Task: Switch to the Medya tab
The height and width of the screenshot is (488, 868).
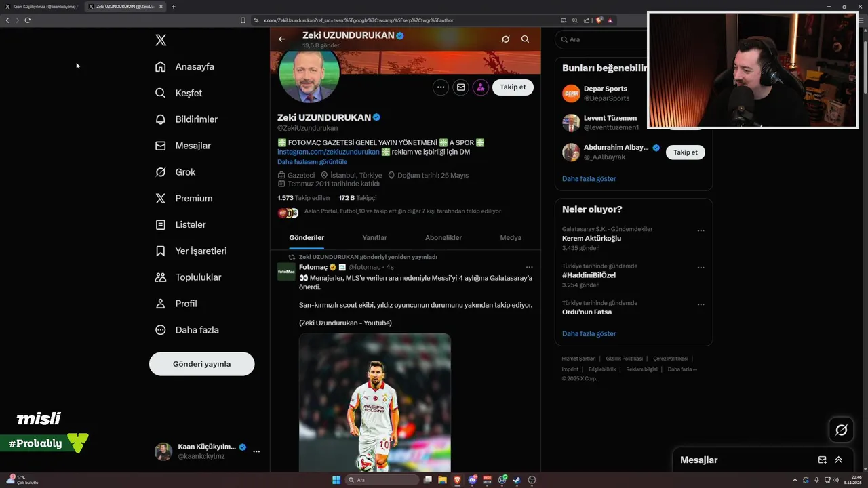Action: [x=511, y=238]
